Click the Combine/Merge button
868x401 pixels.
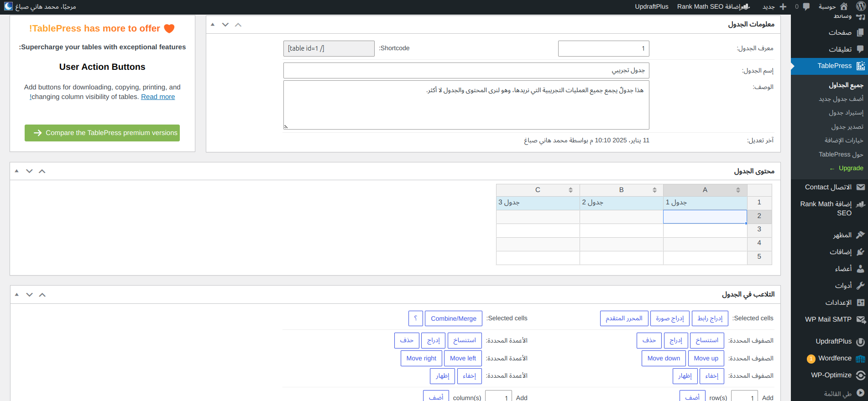pos(453,318)
